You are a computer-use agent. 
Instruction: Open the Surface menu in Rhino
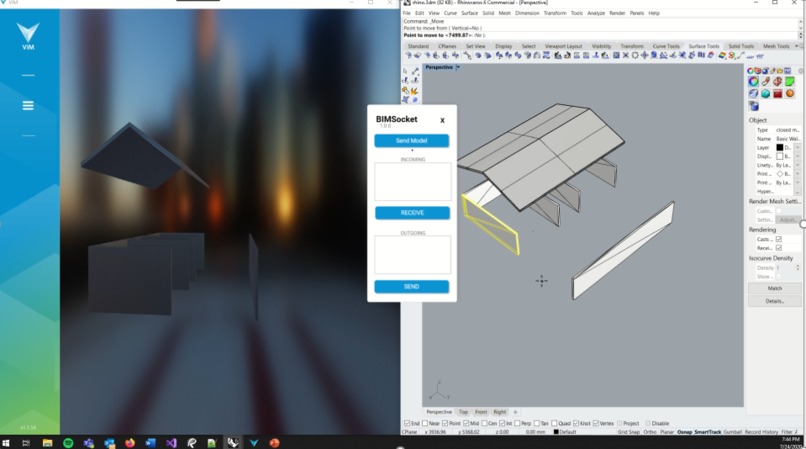click(x=469, y=13)
